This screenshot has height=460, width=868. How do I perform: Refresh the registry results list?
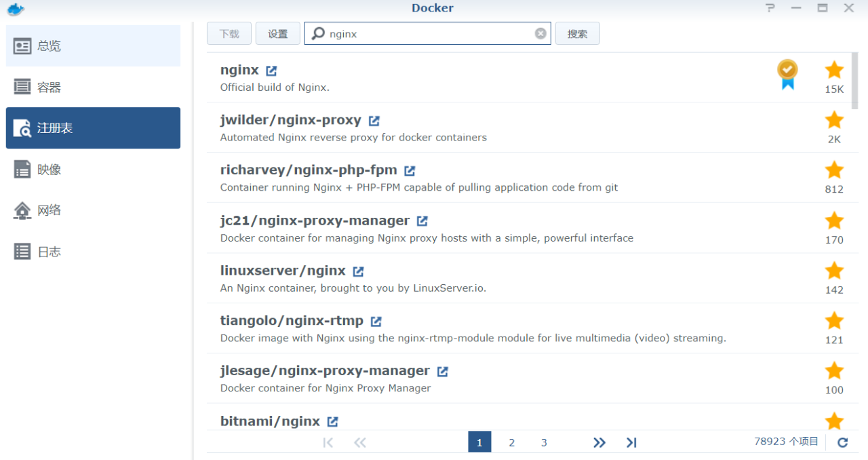[842, 442]
